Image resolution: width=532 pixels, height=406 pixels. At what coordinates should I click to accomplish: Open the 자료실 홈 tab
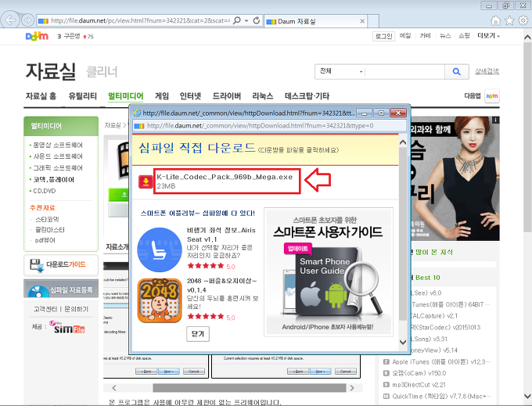(41, 96)
